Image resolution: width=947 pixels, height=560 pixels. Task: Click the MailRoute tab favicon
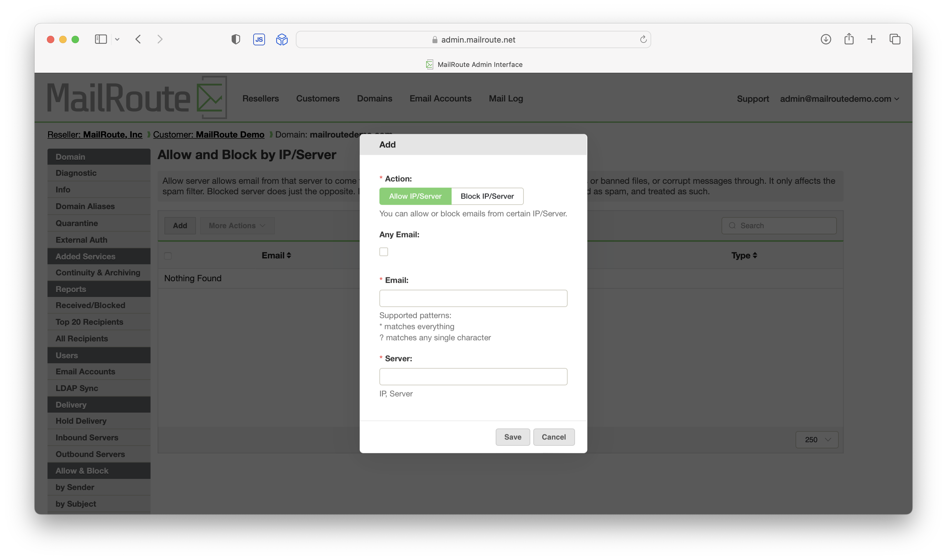pos(429,64)
